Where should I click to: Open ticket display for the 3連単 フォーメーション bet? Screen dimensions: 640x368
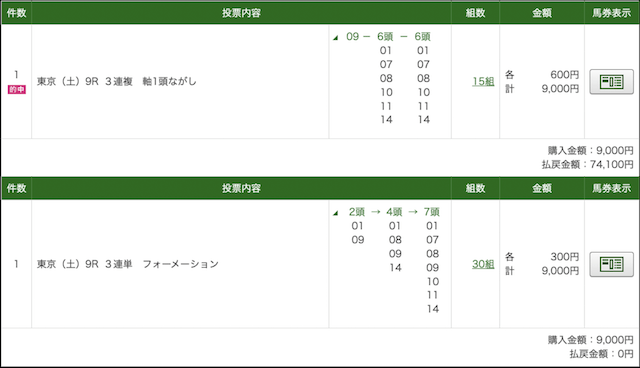pos(611,264)
